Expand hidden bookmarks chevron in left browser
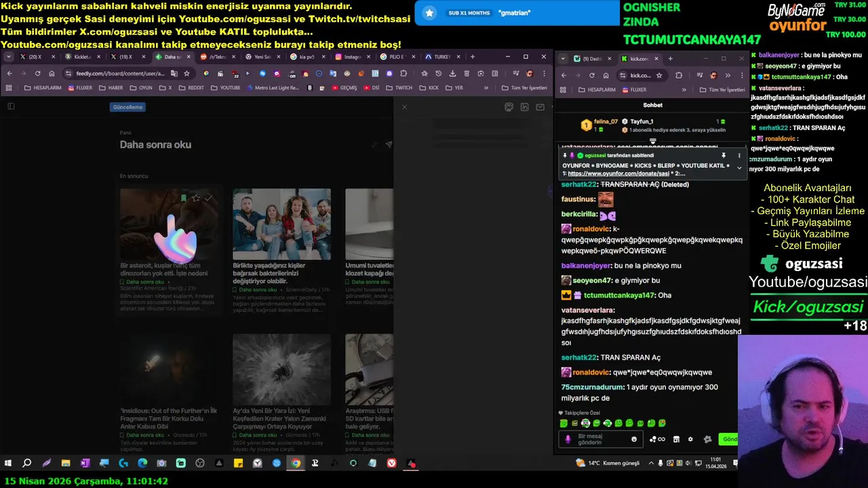This screenshot has width=868, height=488. pos(486,88)
